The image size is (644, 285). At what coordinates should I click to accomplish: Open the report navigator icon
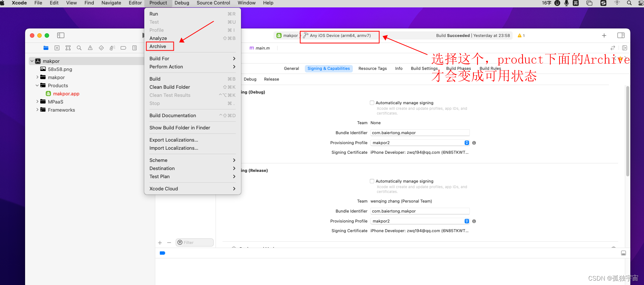click(134, 48)
